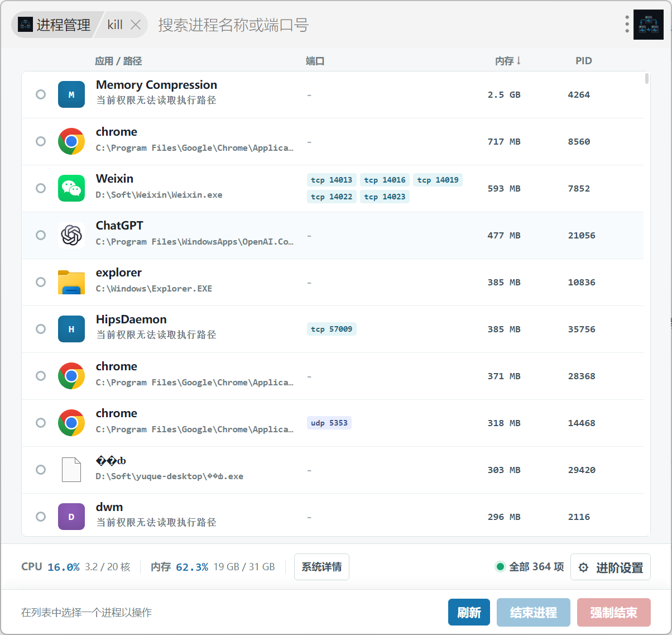Select the Weixin process radio button
This screenshot has width=672, height=635.
click(x=41, y=188)
